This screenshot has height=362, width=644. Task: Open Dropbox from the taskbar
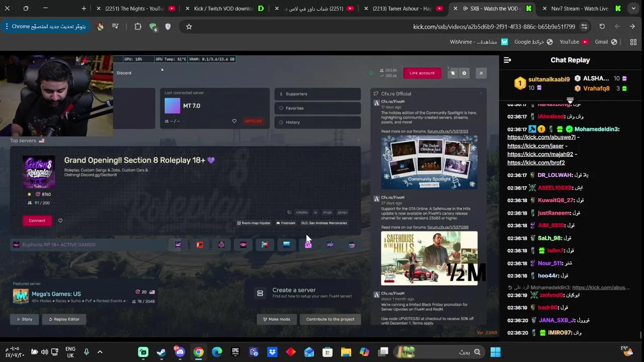pos(272,352)
